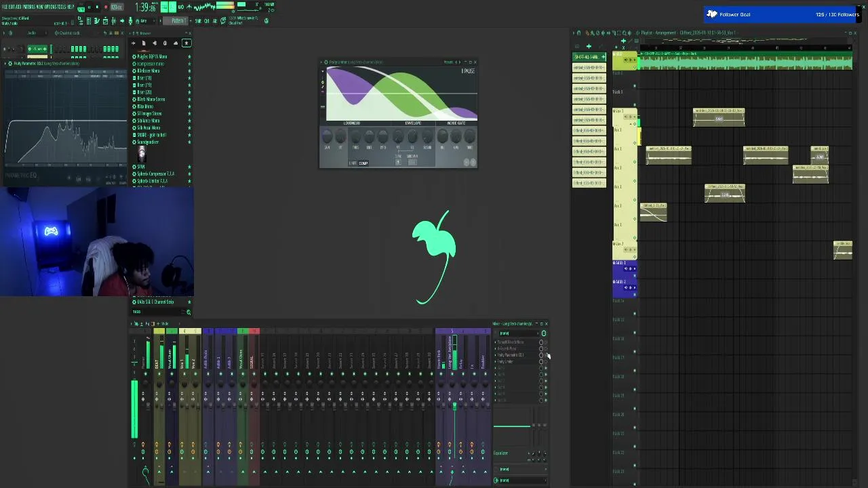
Task: Open the Fruity Limiter effect slot in the mixer
Action: (x=515, y=362)
